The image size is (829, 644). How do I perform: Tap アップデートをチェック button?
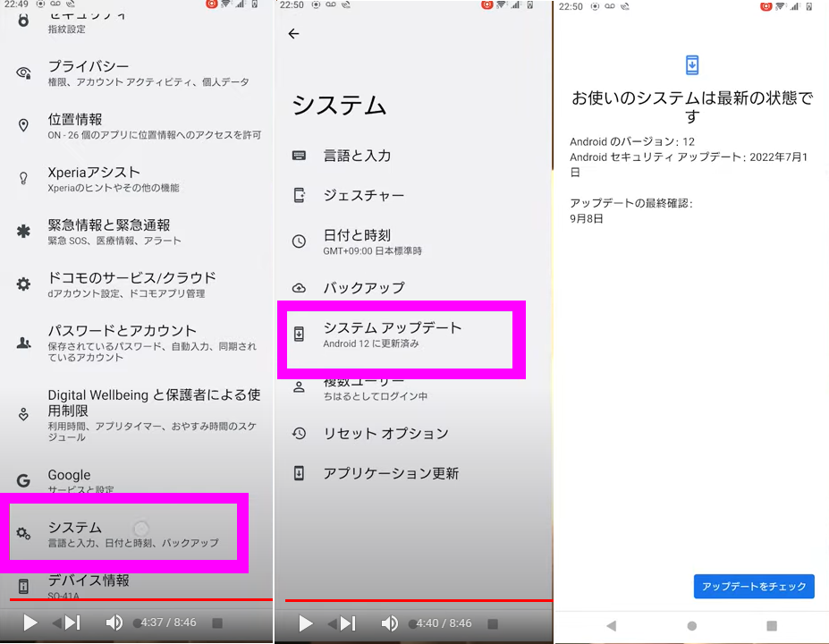754,587
